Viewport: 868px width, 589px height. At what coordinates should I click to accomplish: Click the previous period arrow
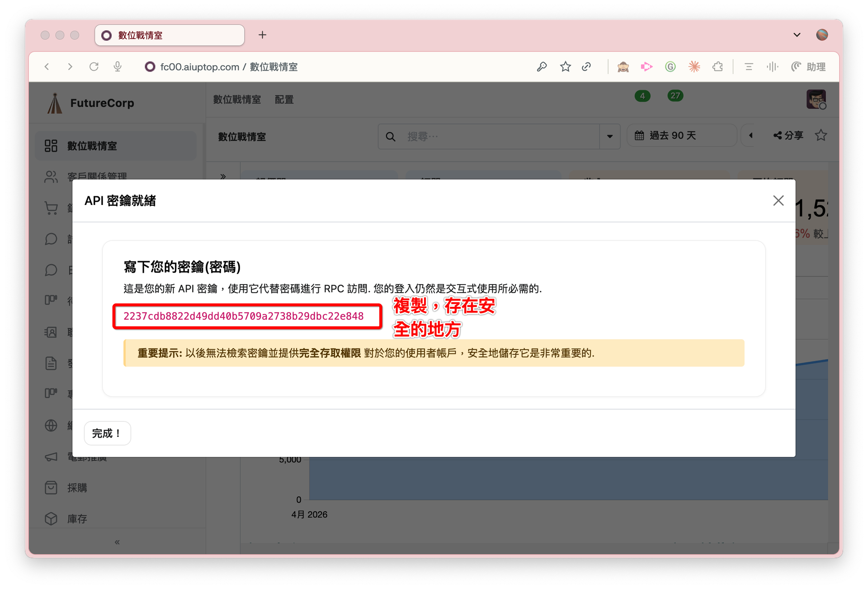click(751, 136)
